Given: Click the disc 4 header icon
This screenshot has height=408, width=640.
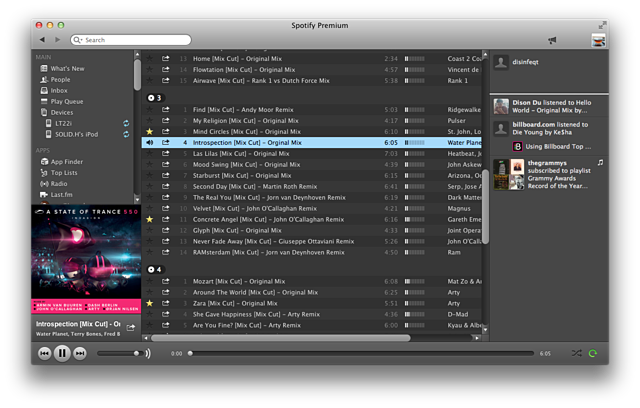Looking at the screenshot, I should 151,269.
